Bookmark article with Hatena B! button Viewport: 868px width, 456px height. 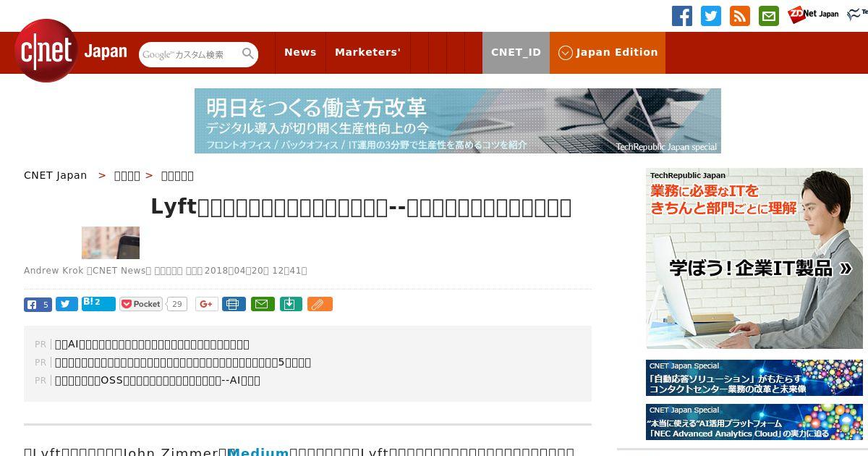tap(98, 304)
